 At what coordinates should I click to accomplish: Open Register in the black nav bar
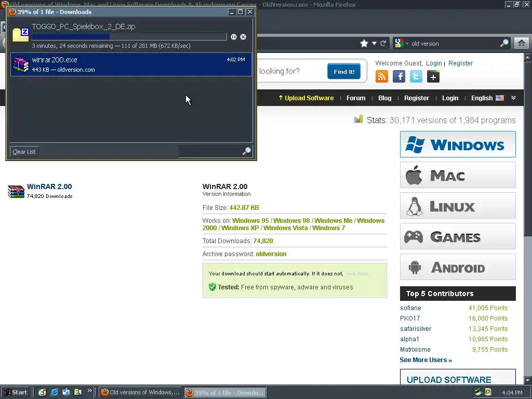click(417, 98)
